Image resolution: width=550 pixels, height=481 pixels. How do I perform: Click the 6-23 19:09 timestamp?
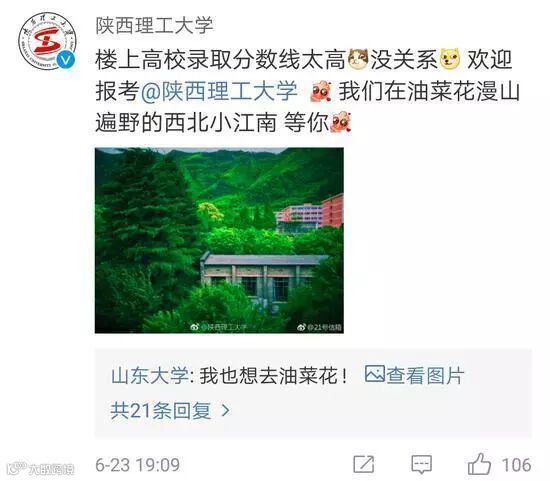(x=138, y=465)
